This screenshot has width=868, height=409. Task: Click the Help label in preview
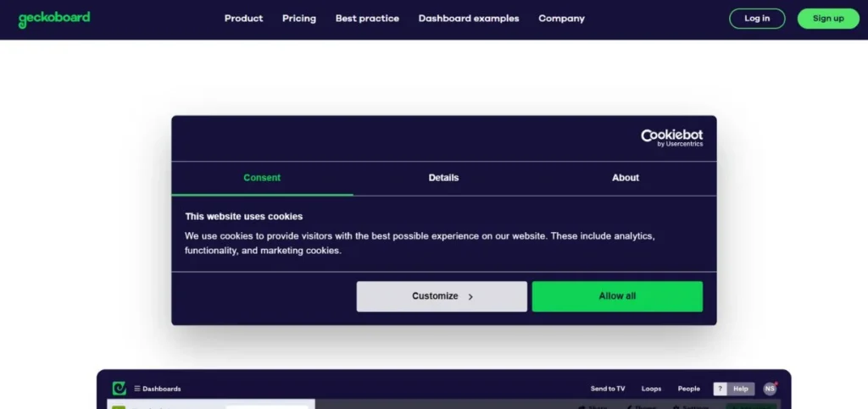741,390
